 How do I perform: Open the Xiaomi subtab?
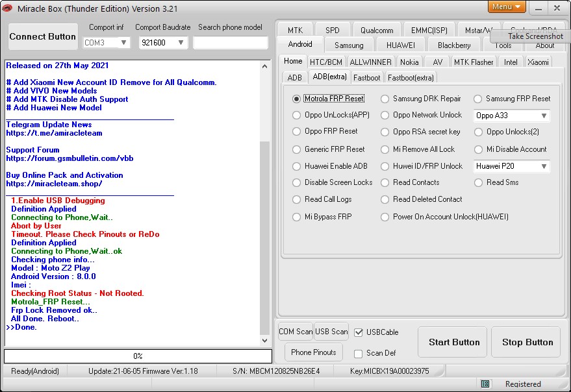click(x=538, y=62)
